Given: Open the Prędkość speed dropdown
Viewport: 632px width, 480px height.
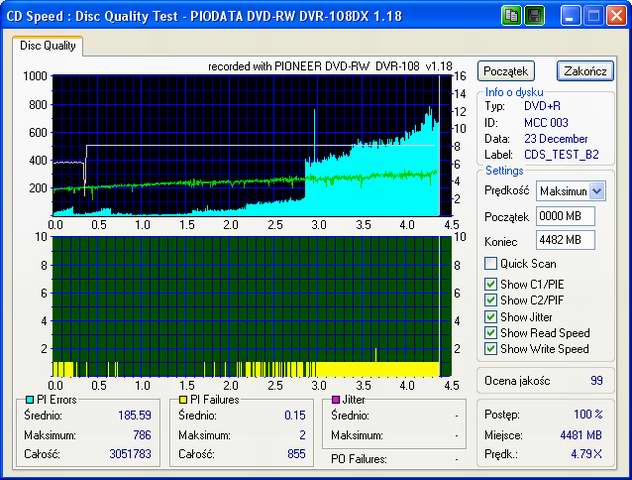Looking at the screenshot, I should 597,191.
